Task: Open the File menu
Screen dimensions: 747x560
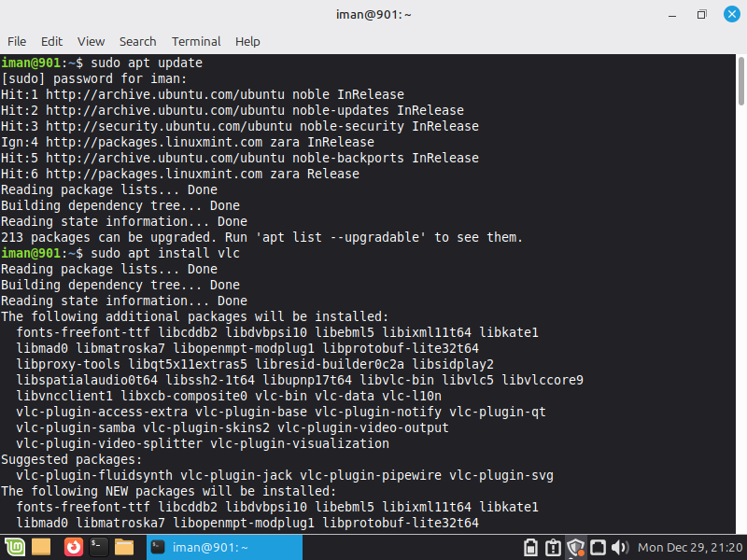Action: [17, 41]
